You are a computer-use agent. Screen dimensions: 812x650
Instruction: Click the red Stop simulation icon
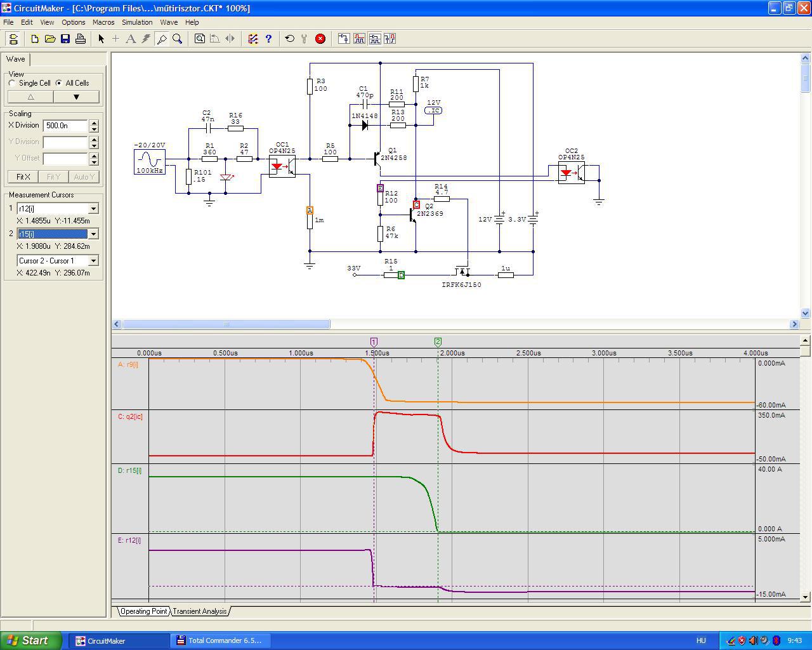coord(320,39)
